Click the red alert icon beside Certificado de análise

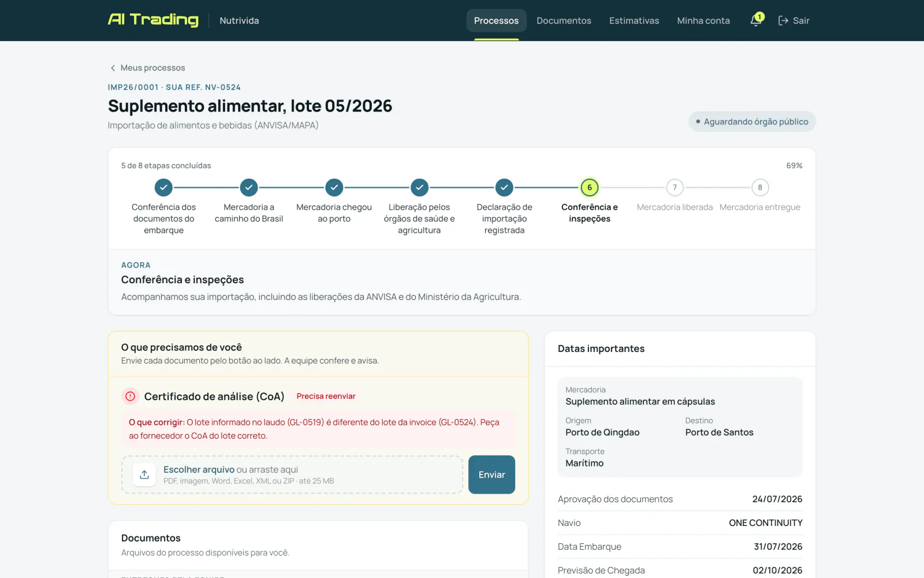click(x=131, y=397)
